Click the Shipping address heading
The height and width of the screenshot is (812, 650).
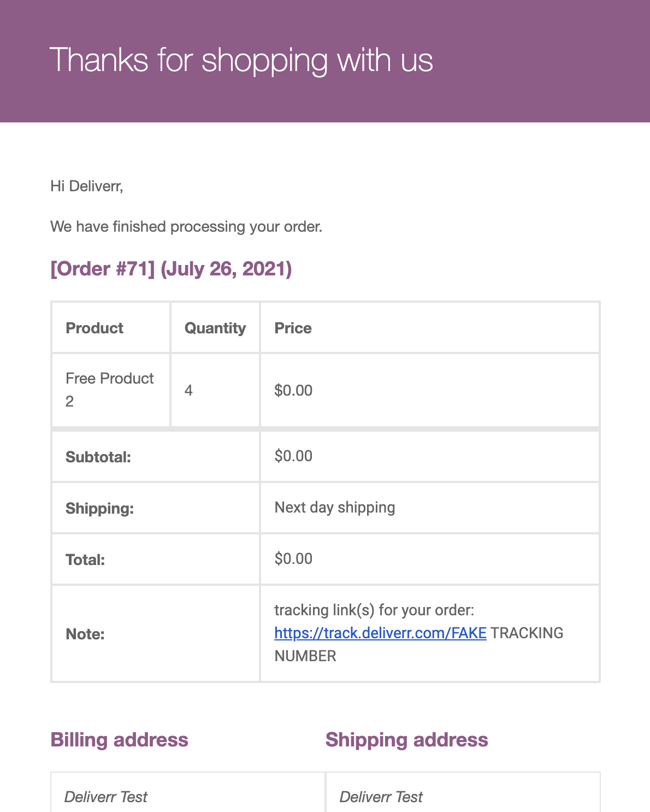point(407,740)
